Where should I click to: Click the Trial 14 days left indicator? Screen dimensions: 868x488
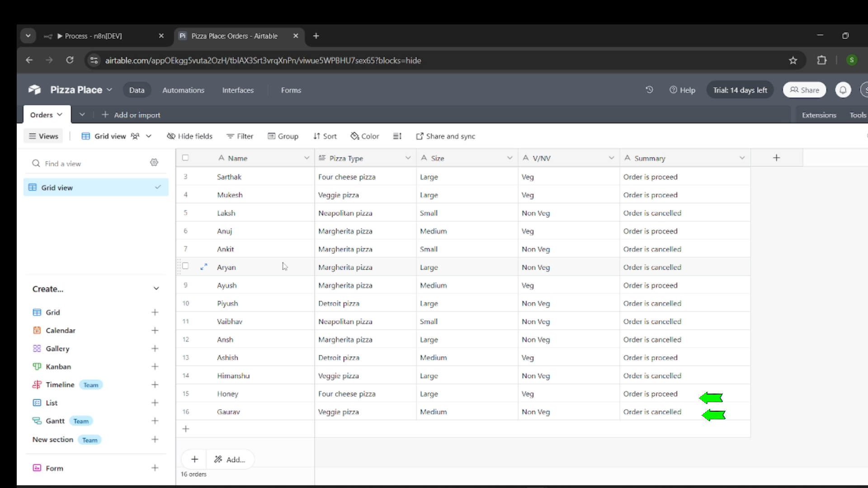(x=740, y=89)
